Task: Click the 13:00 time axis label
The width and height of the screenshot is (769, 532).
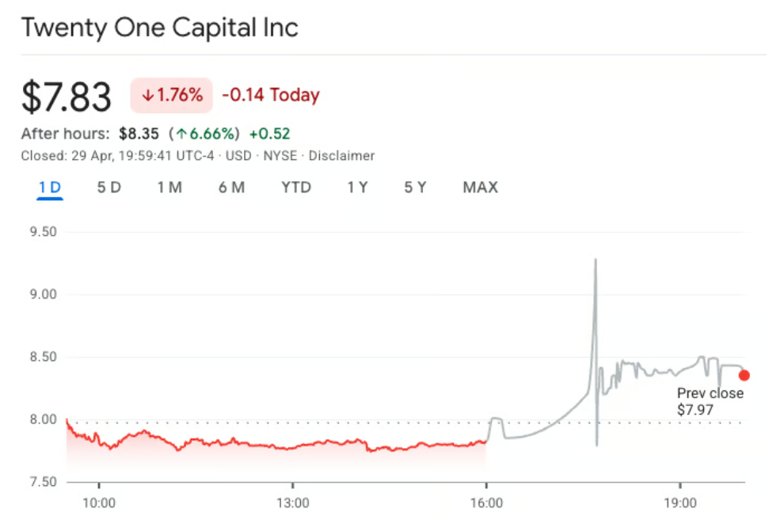Action: 292,503
